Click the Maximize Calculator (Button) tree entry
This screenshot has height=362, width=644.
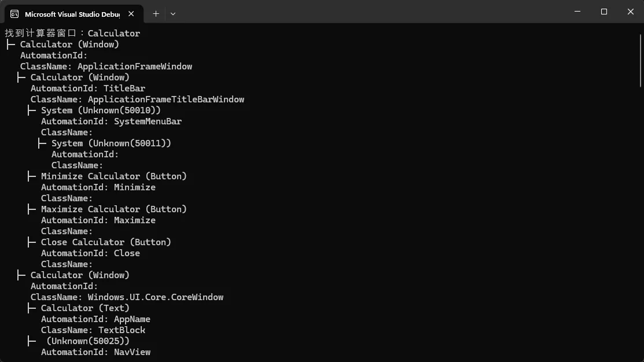pyautogui.click(x=114, y=209)
